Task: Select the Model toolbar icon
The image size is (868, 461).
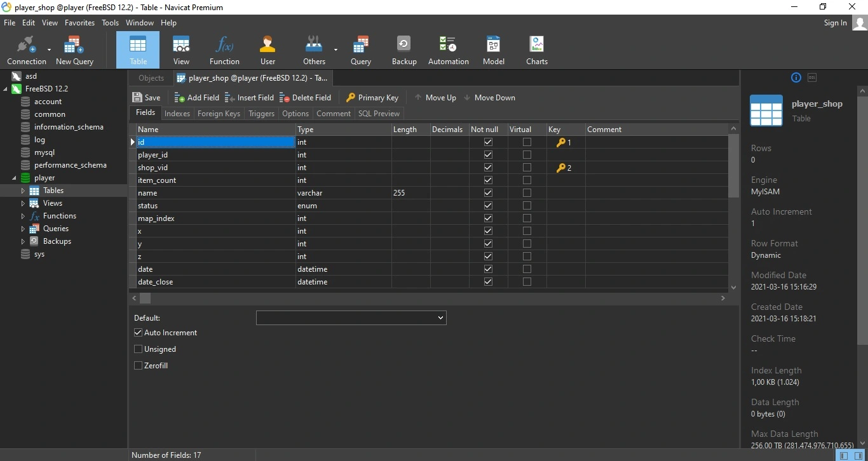Action: pyautogui.click(x=493, y=50)
